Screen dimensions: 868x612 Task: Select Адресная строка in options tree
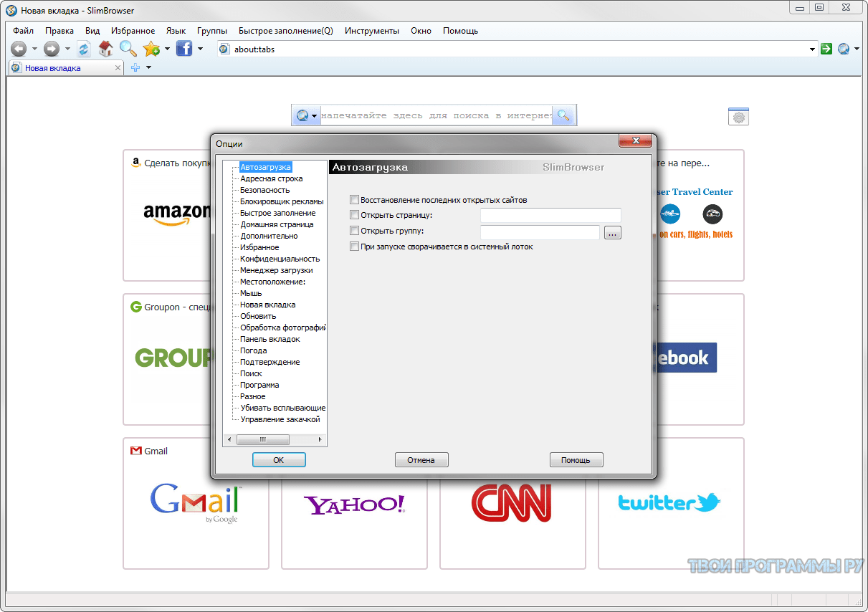coord(272,178)
